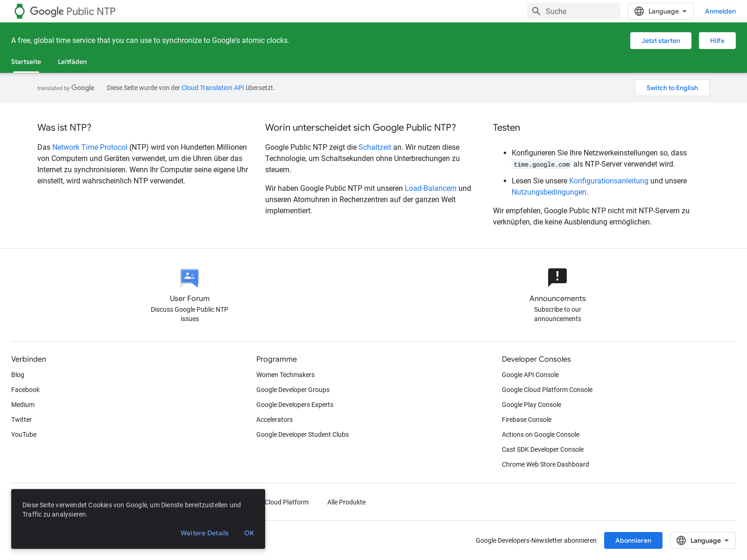Click the Jetzt starten button

click(661, 41)
